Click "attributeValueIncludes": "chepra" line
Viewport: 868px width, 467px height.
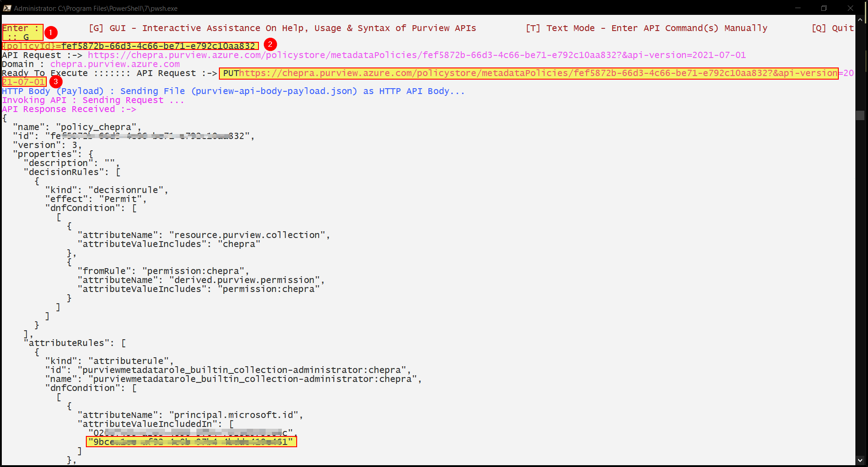click(169, 244)
